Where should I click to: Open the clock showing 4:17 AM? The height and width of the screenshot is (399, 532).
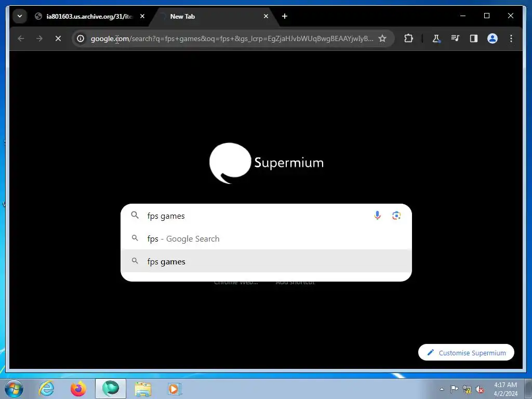506,389
